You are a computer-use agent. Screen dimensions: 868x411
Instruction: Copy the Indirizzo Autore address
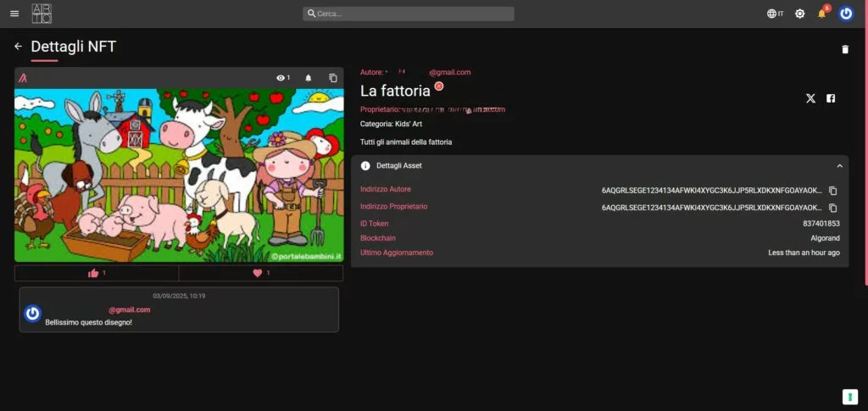[x=832, y=191]
